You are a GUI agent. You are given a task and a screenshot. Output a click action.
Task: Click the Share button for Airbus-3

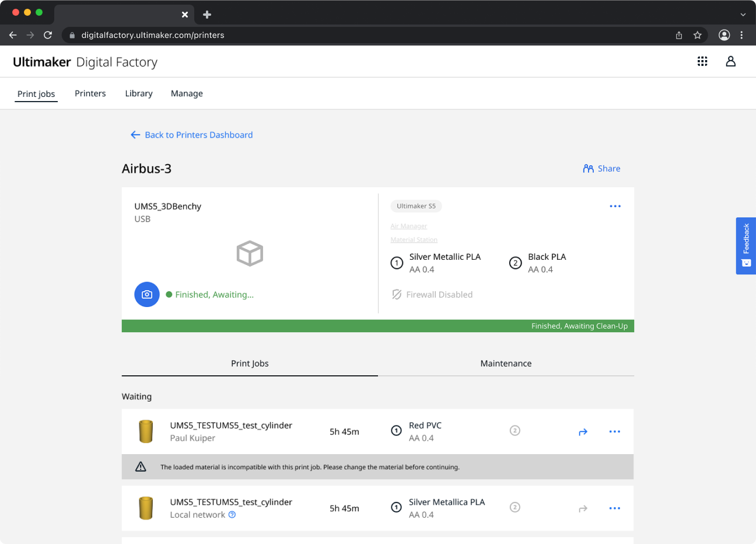(x=601, y=169)
